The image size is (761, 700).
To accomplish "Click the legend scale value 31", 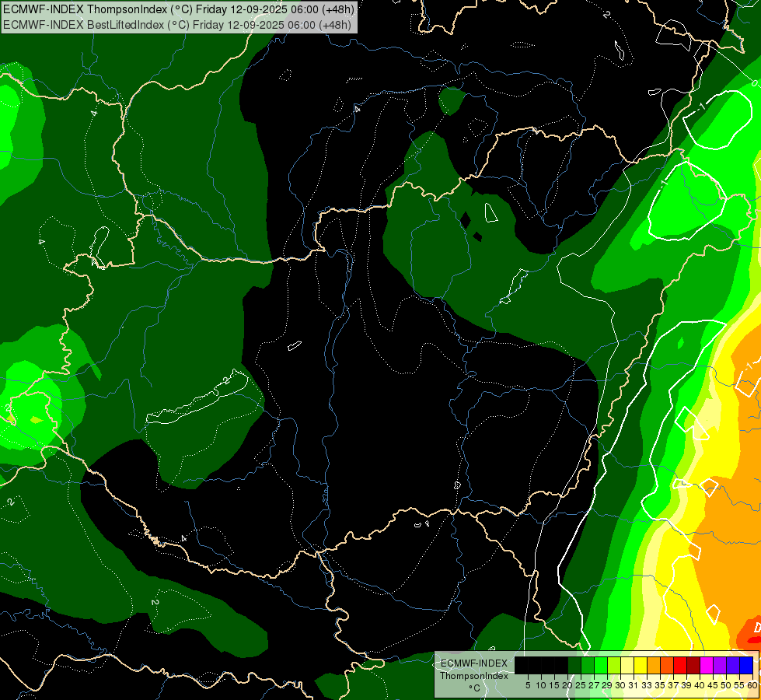I will (x=634, y=685).
